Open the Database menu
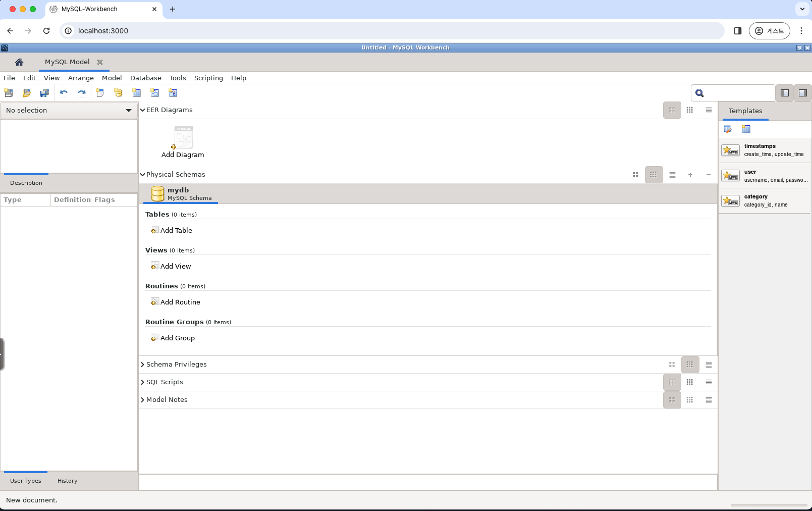 pyautogui.click(x=145, y=78)
